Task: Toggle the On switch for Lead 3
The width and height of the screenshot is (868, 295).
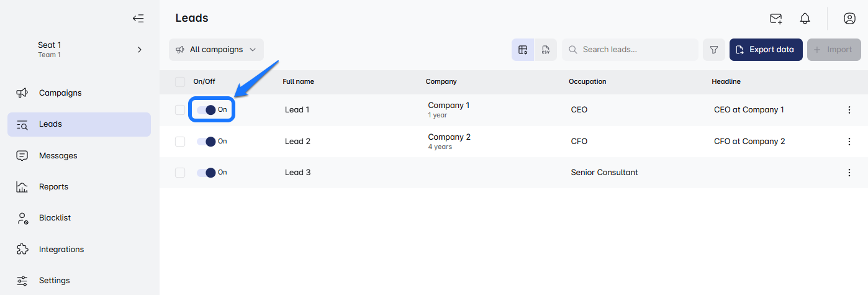Action: pyautogui.click(x=206, y=173)
